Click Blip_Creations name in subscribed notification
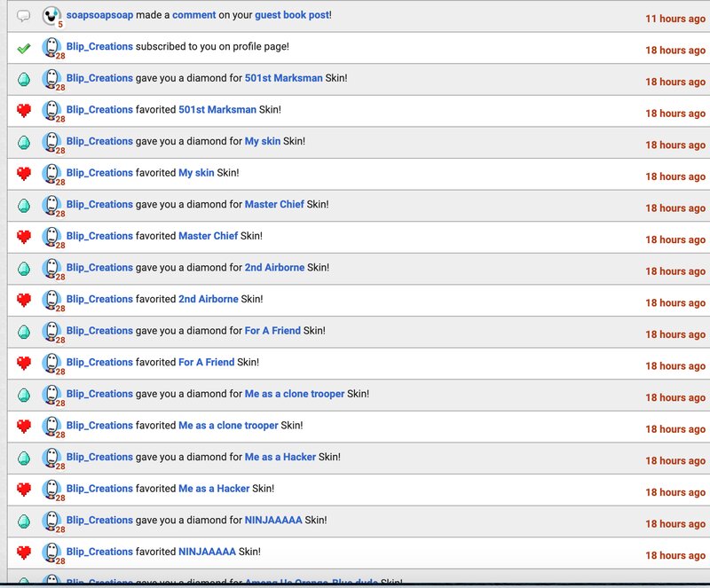The height and width of the screenshot is (588, 710). (x=99, y=46)
